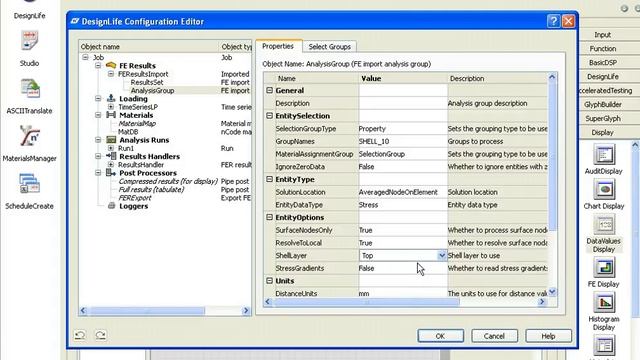Screen dimensions: 640x360
Task: Open the SuperGlyph palette category
Action: coord(602,118)
